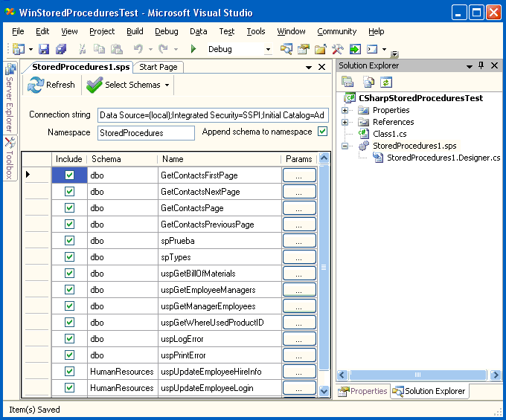Open Params for uspGetEmployeeManagers

click(299, 289)
